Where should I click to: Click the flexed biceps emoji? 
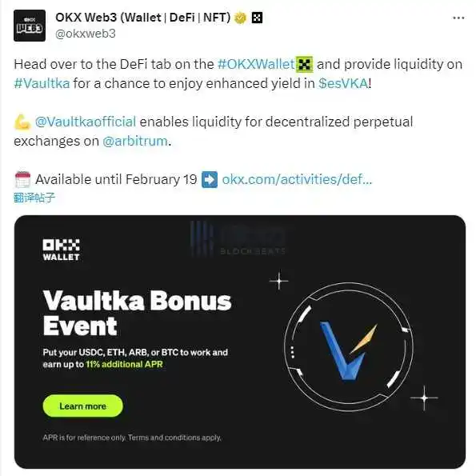pos(22,122)
